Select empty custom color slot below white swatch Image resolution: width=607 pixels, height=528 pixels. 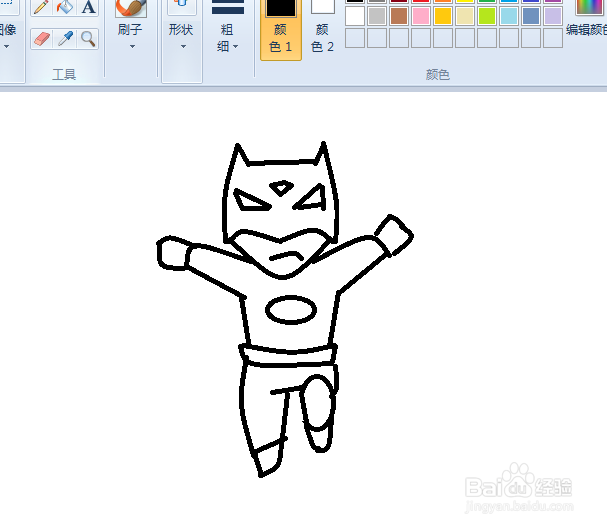point(355,38)
